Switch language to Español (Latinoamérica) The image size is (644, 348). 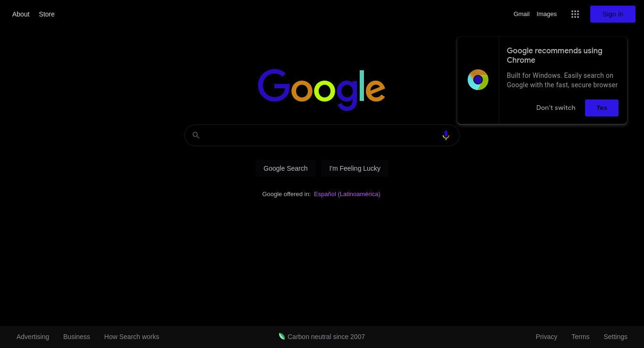point(347,194)
